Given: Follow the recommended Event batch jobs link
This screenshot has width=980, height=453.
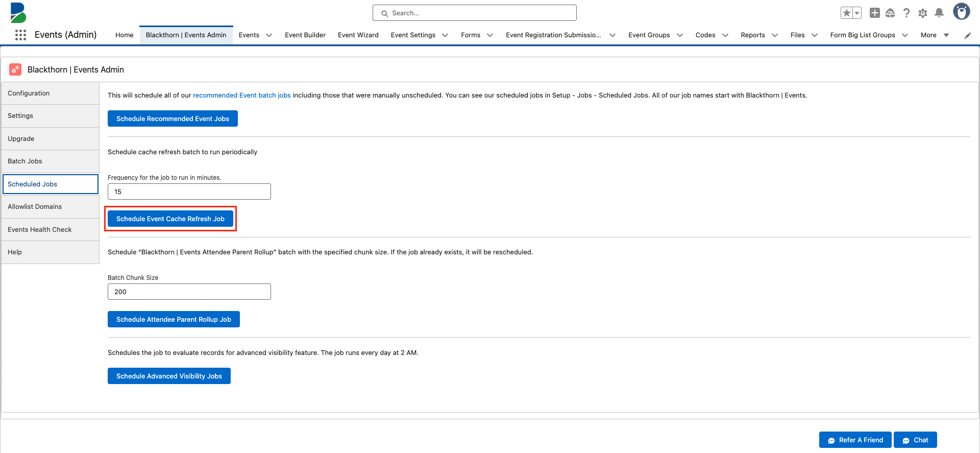Looking at the screenshot, I should 242,96.
